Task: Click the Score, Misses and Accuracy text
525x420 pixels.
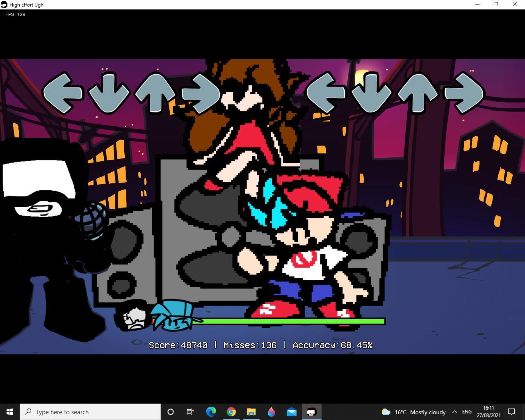Action: point(260,345)
